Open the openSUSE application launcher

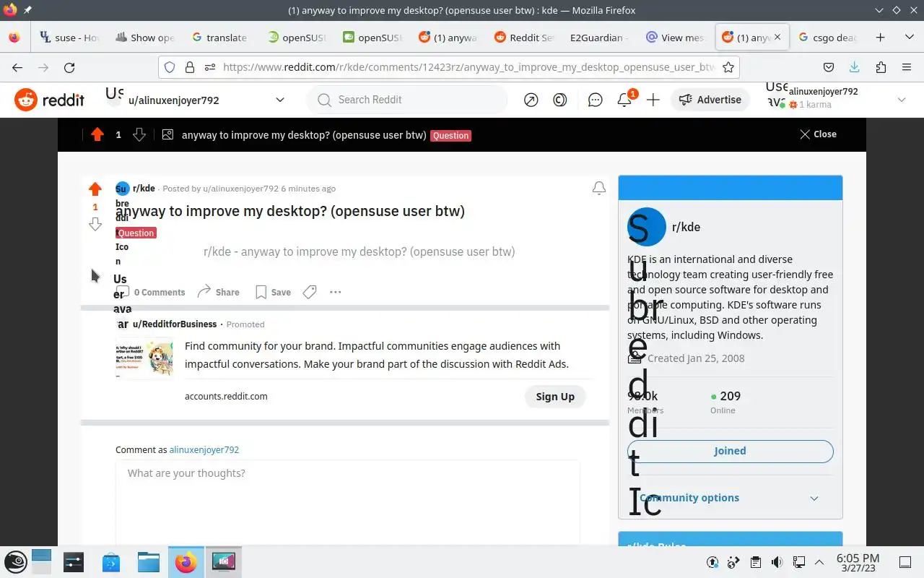16,562
